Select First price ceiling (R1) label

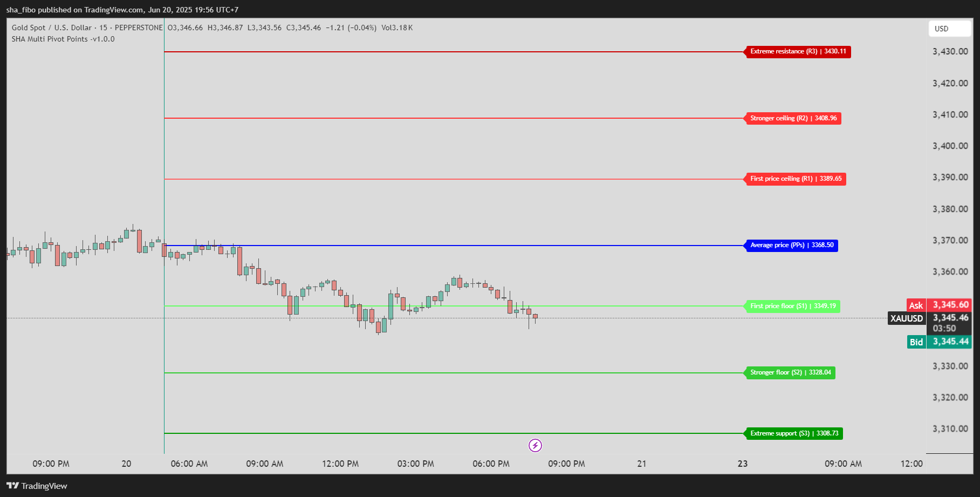point(796,179)
